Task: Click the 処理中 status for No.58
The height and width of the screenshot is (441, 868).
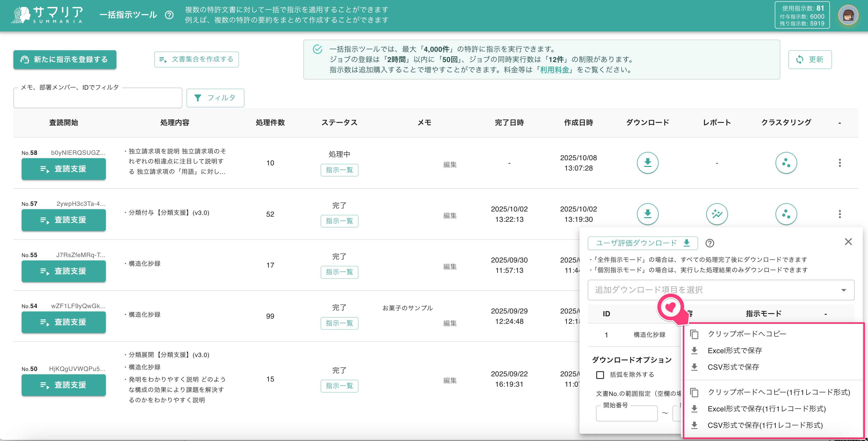Action: click(x=339, y=154)
